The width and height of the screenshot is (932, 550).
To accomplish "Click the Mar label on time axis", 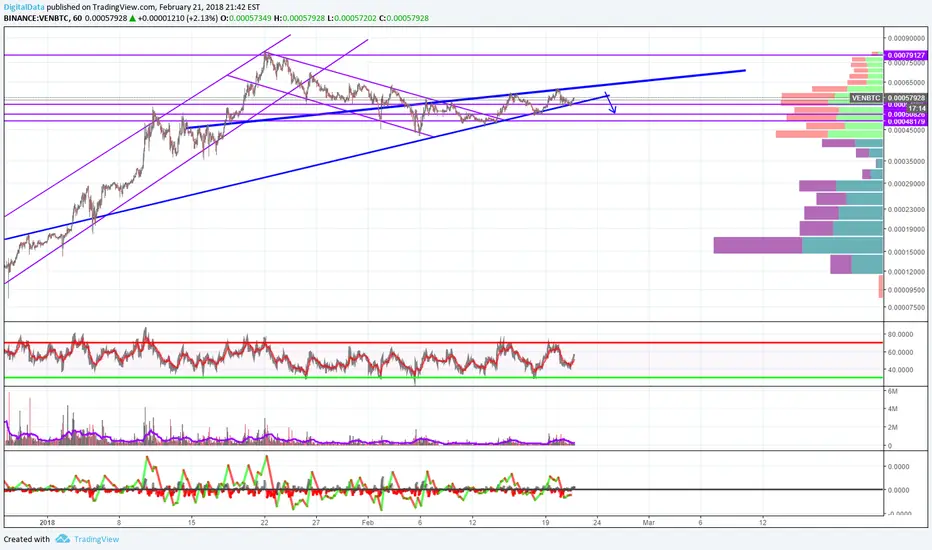I will point(648,523).
